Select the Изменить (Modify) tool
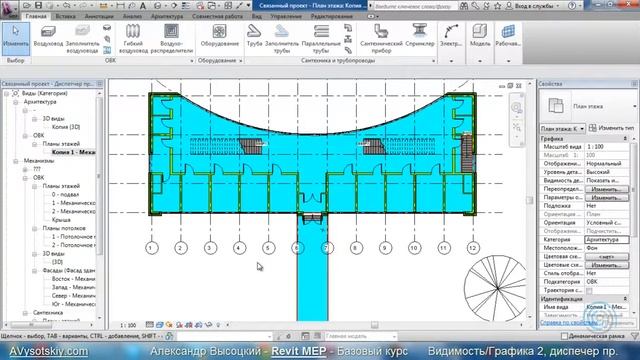Image resolution: width=640 pixels, height=360 pixels. tap(16, 38)
